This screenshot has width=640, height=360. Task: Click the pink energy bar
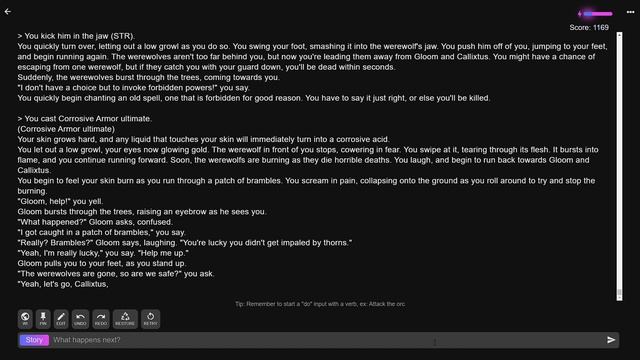(598, 13)
